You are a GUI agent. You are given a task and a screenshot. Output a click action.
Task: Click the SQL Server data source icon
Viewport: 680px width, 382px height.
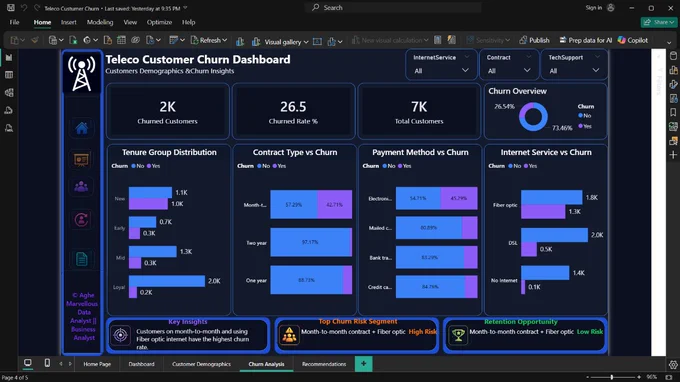pos(108,40)
